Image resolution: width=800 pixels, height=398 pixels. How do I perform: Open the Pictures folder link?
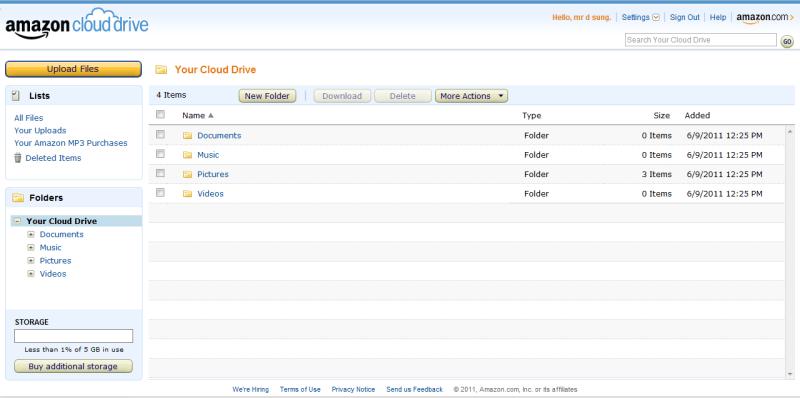tap(213, 175)
